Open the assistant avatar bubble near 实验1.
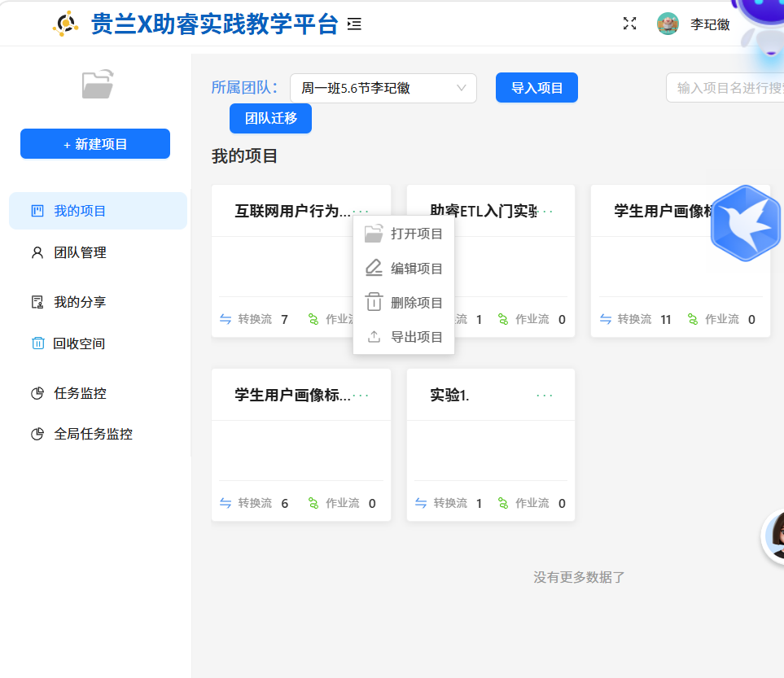The width and height of the screenshot is (784, 678). coord(774,536)
